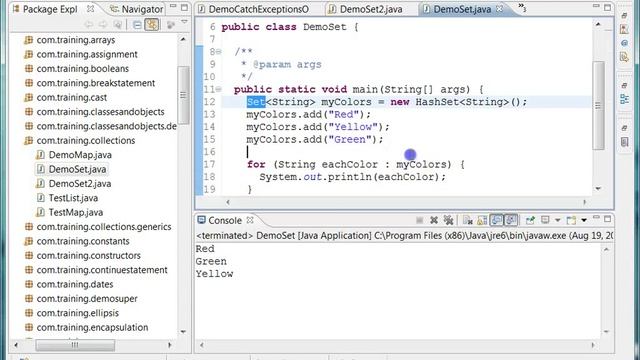Viewport: 640px width, 360px height.
Task: Click Forward icon in Package Explorer toolbar
Action: pos(103,25)
